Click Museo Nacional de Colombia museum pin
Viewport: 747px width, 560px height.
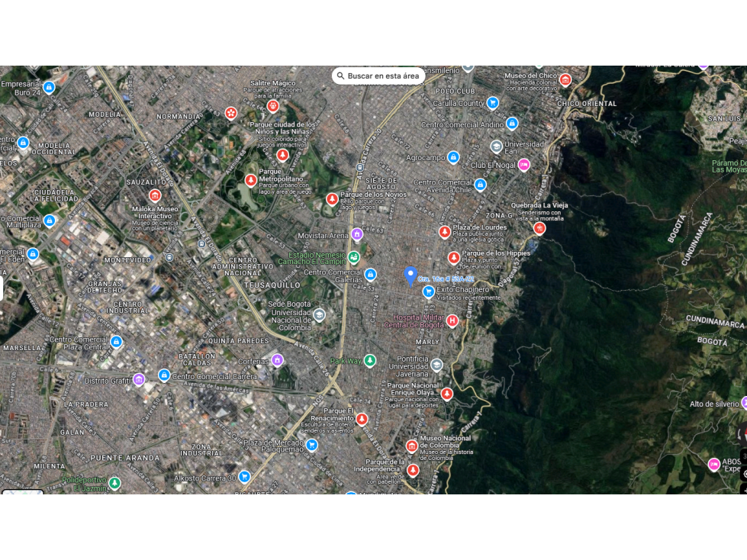411,446
